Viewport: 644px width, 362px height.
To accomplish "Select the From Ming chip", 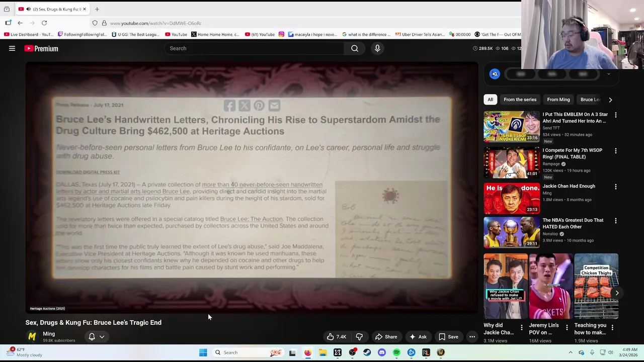I will 558,100.
